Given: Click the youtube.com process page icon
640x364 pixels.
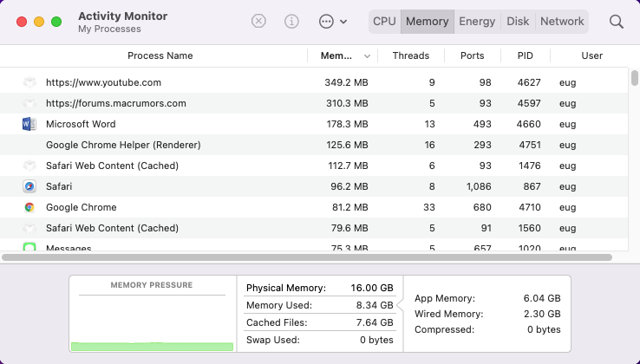Looking at the screenshot, I should 29,83.
